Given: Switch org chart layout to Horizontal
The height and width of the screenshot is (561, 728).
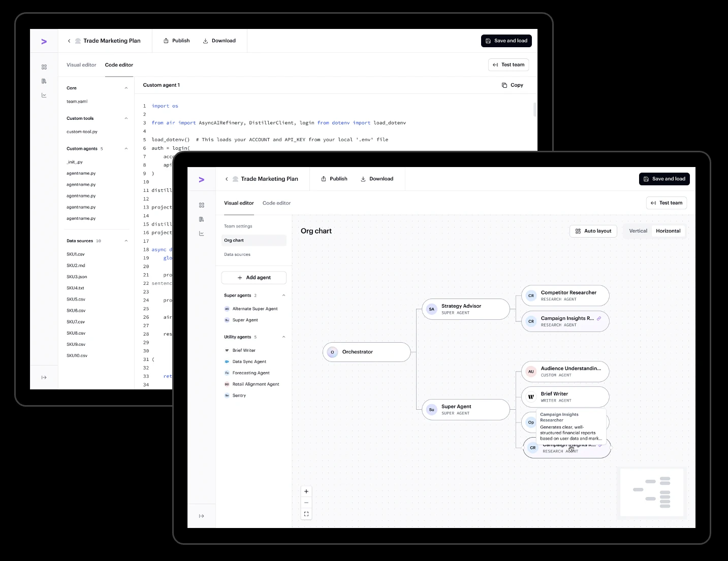Looking at the screenshot, I should pos(668,231).
